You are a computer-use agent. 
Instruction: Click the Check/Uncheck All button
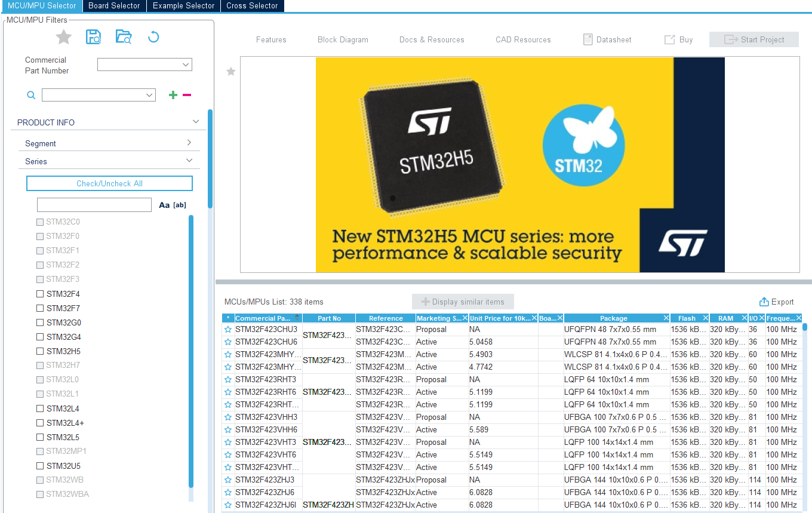pos(109,183)
